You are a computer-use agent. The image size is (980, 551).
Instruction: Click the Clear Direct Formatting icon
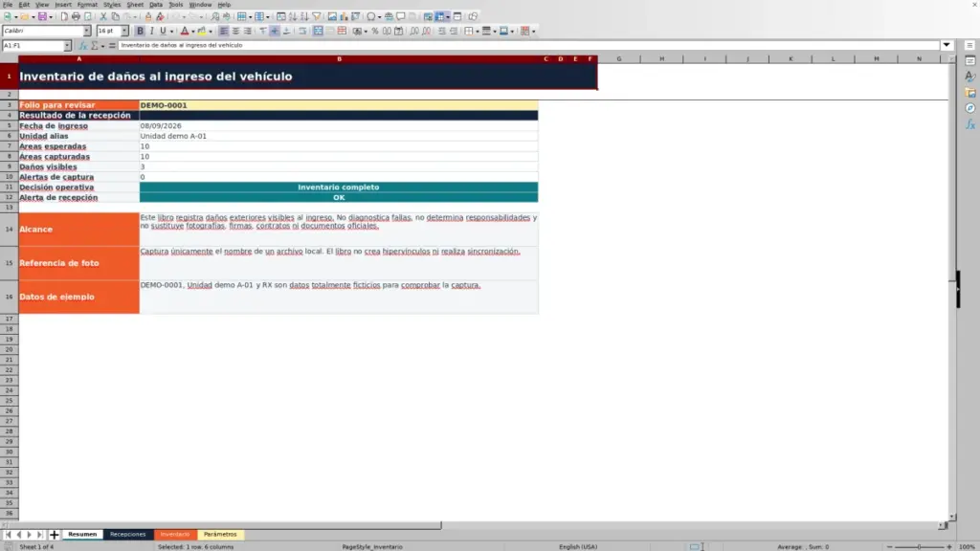(x=160, y=16)
